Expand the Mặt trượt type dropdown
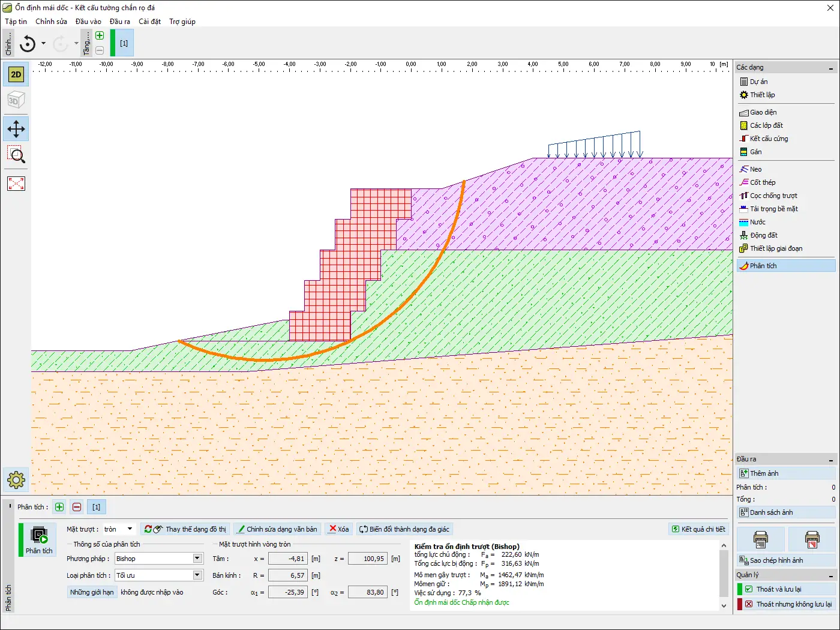The height and width of the screenshot is (630, 840). point(130,529)
